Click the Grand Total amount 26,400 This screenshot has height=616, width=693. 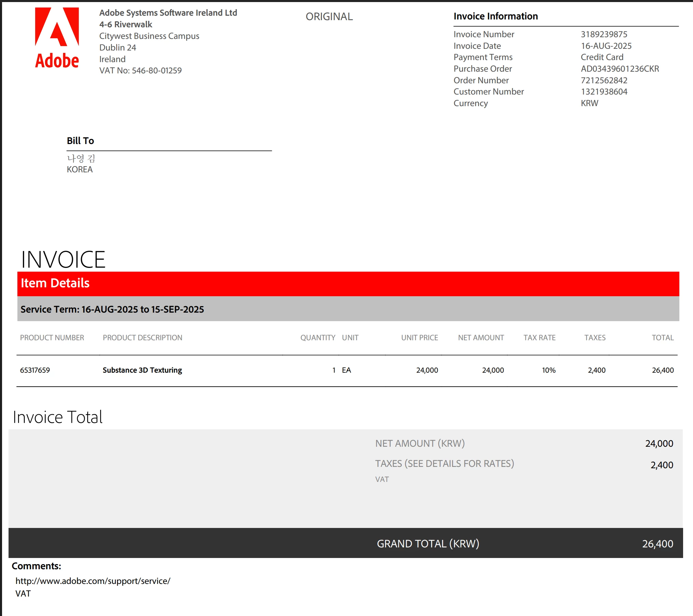point(657,544)
